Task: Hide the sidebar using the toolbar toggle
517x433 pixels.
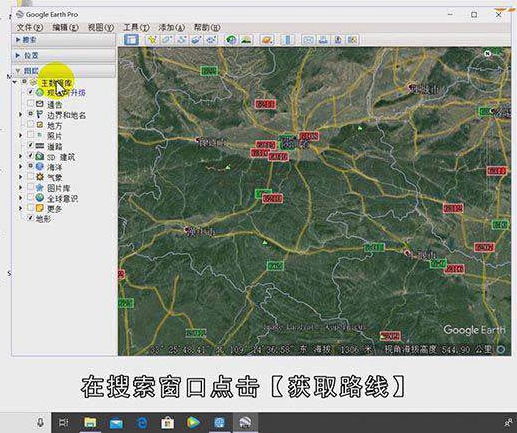Action: [131, 40]
